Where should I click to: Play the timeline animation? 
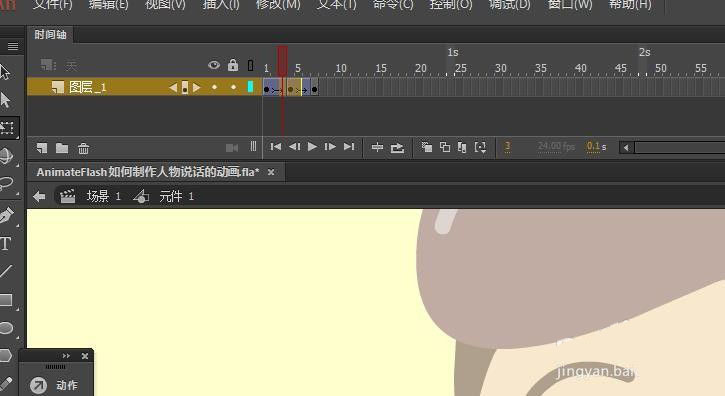tap(312, 147)
